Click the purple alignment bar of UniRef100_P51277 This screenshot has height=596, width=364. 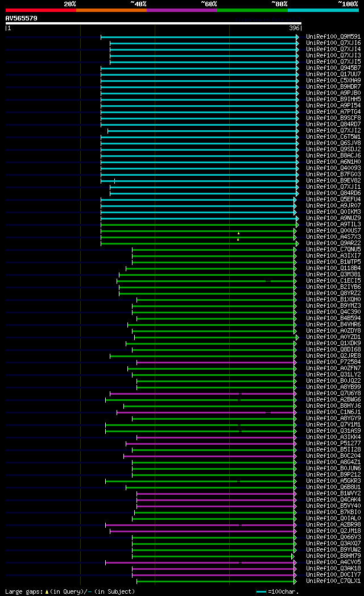[x=210, y=444]
